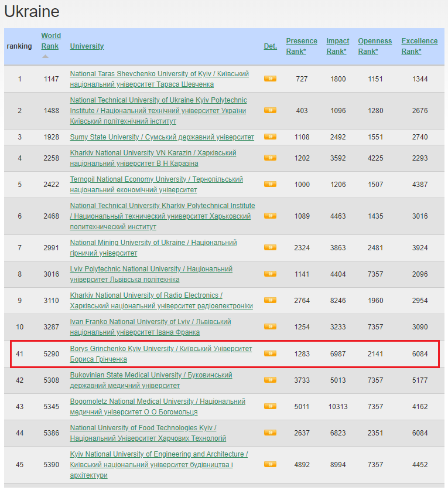Click the World Rank sort arrow indicator
Image resolution: width=448 pixels, height=490 pixels.
tap(46, 57)
